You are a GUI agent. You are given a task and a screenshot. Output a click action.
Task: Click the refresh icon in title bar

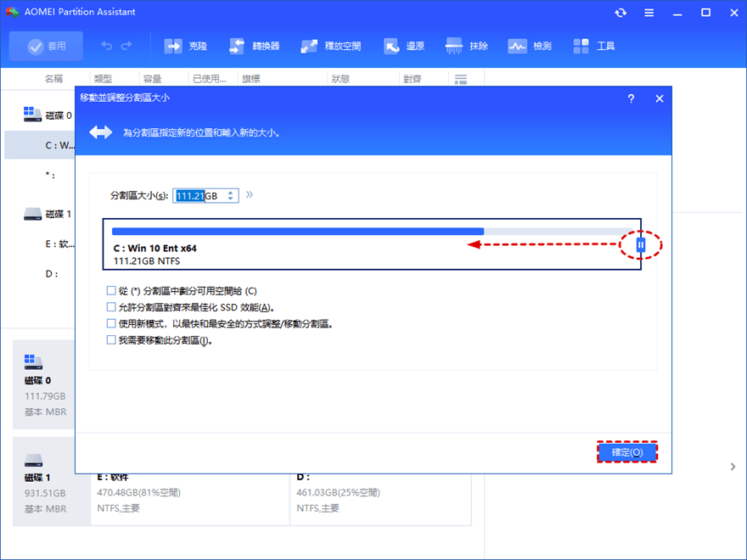click(x=621, y=13)
